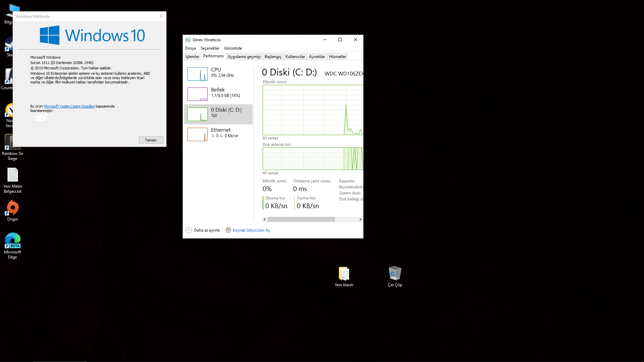The width and height of the screenshot is (644, 362).
Task: Click the Tamam button
Action: 151,140
